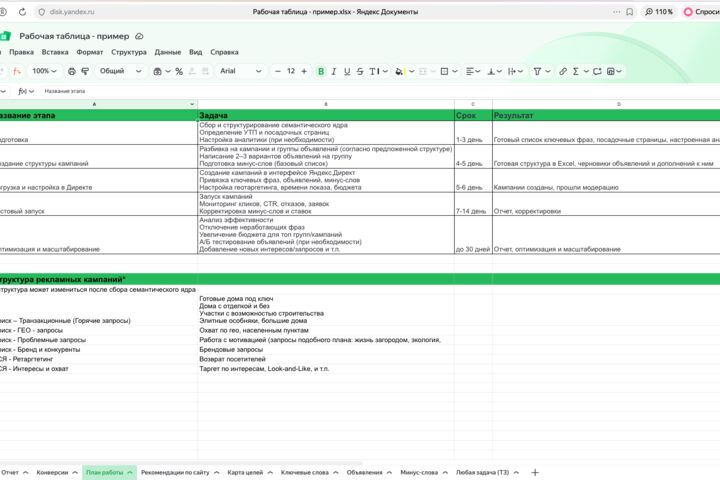Expand the fill color arrow
The image size is (720, 480).
point(411,71)
